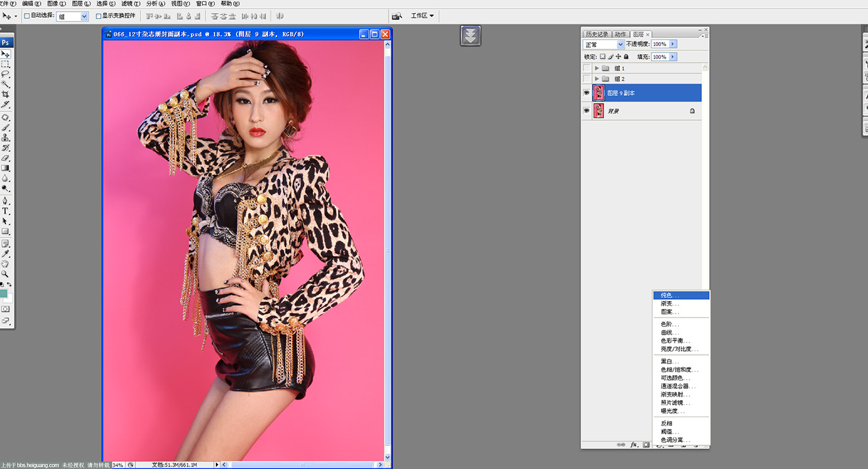Screen dimensions: 868x469
Task: Select the Notes tool
Action: (5, 243)
